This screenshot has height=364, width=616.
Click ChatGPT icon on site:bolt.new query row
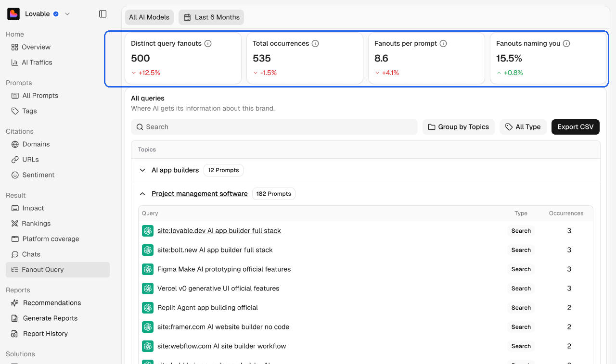point(148,250)
